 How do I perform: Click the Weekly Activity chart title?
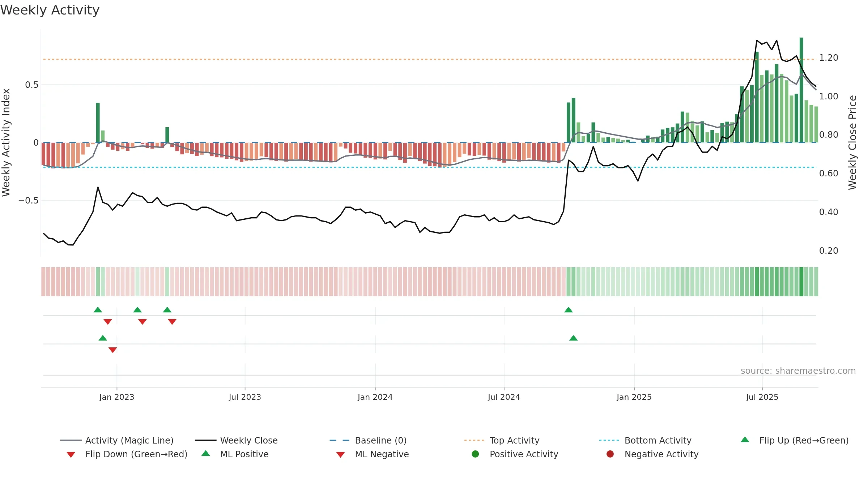(50, 10)
